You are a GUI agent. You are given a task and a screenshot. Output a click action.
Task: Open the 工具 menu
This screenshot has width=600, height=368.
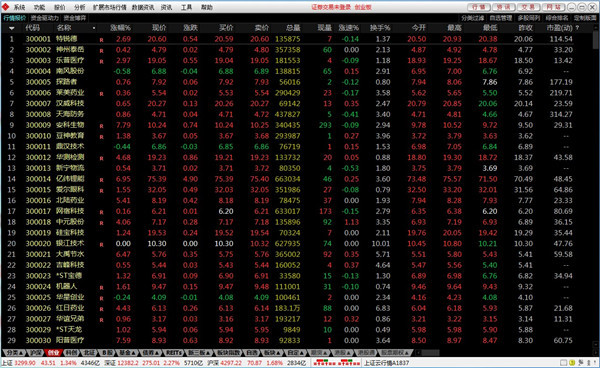click(186, 7)
